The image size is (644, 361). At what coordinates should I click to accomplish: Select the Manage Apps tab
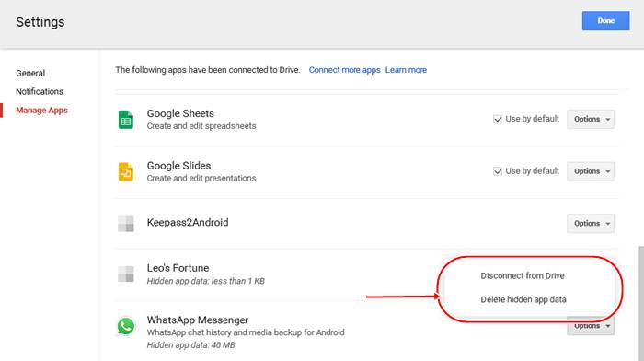click(42, 111)
